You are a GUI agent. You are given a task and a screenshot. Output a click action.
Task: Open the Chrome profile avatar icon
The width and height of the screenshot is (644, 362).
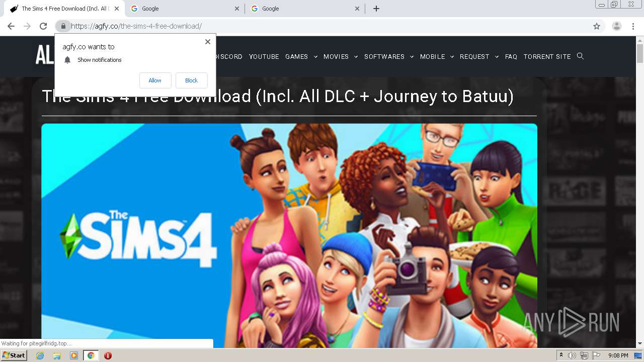pos(616,26)
